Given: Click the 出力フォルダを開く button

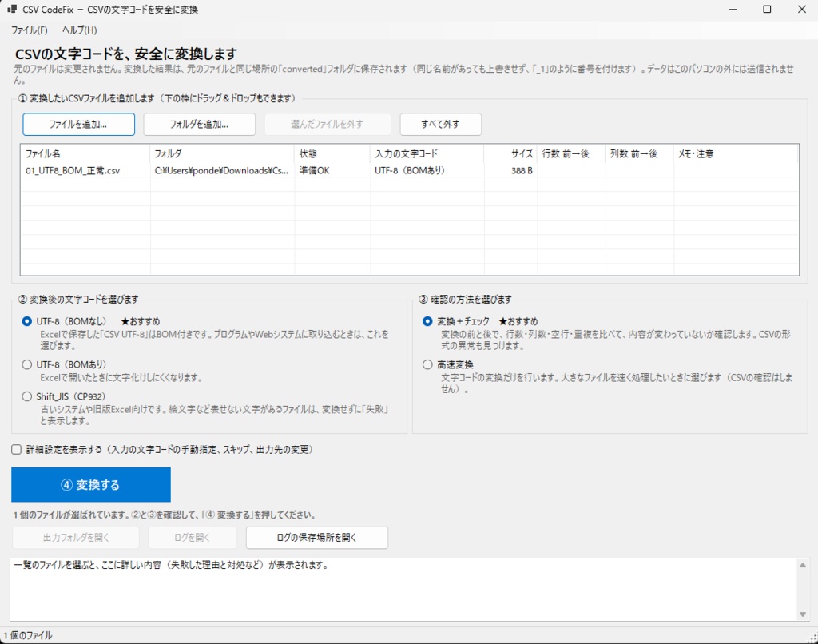Looking at the screenshot, I should 76,538.
